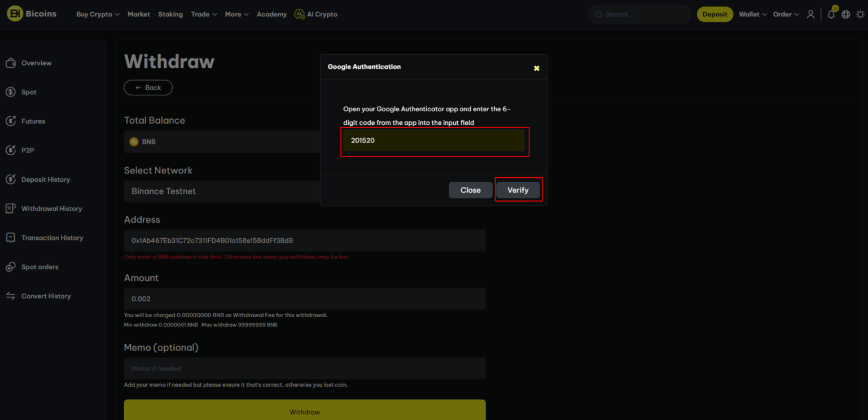This screenshot has width=868, height=420.
Task: Open Transaction History link in sidebar
Action: [52, 238]
